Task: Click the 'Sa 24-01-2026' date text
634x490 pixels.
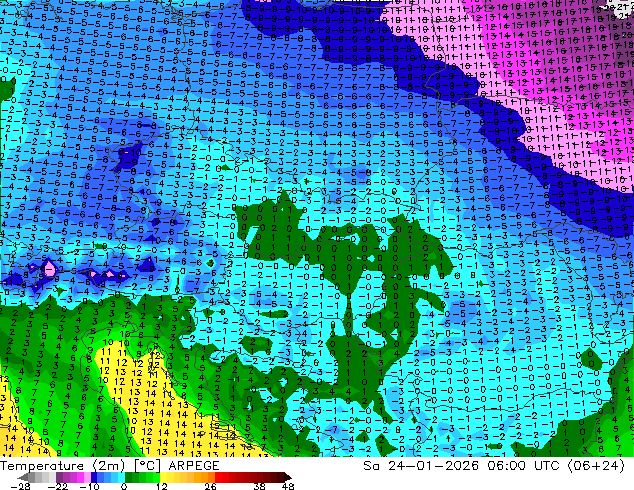Action: click(x=421, y=466)
